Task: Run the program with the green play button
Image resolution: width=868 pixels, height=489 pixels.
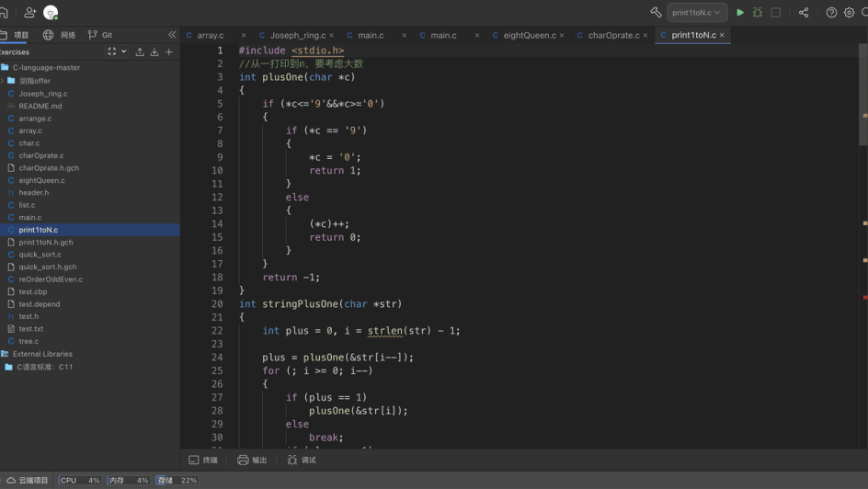Action: click(740, 12)
